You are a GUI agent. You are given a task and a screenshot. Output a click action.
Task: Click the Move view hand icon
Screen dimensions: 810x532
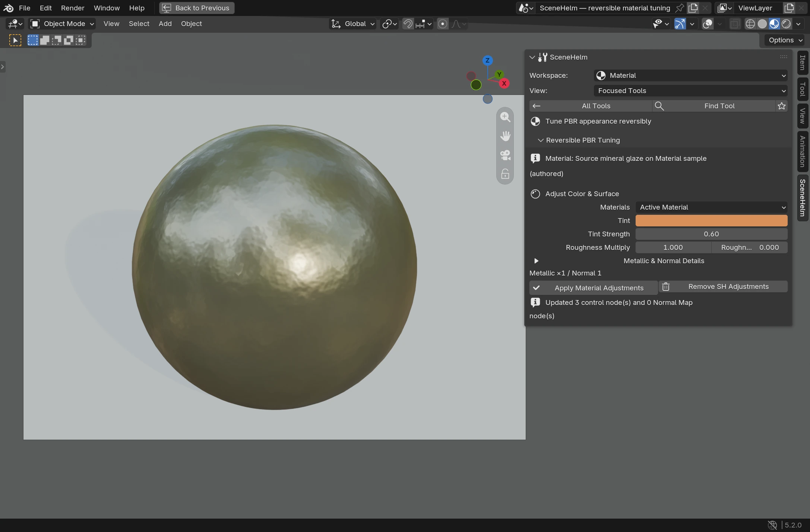tap(505, 136)
